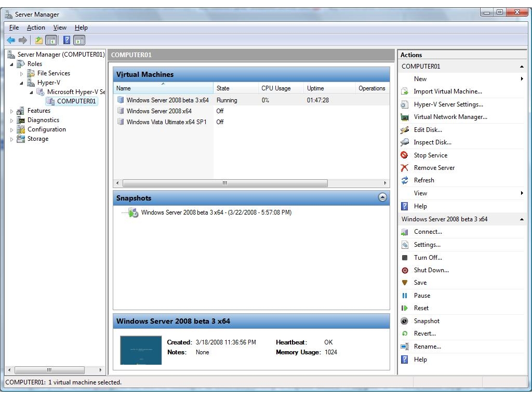Click the Up One Level folder icon
This screenshot has height=399, width=532.
click(x=39, y=41)
